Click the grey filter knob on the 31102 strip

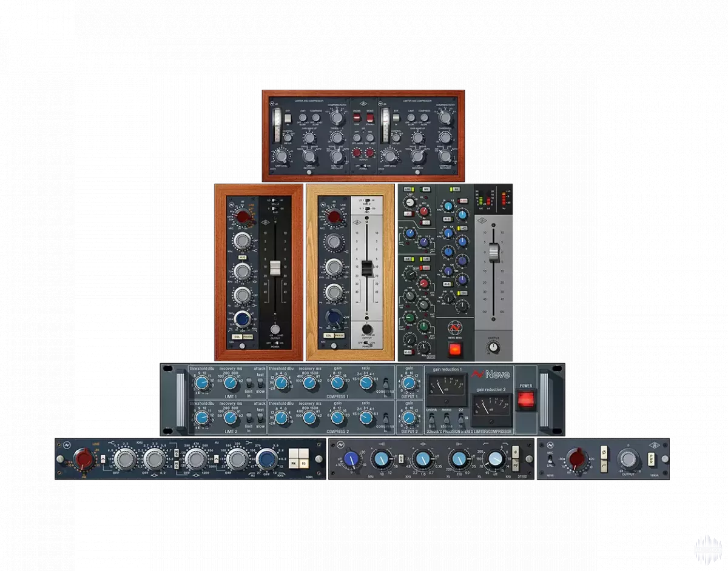pos(496,459)
